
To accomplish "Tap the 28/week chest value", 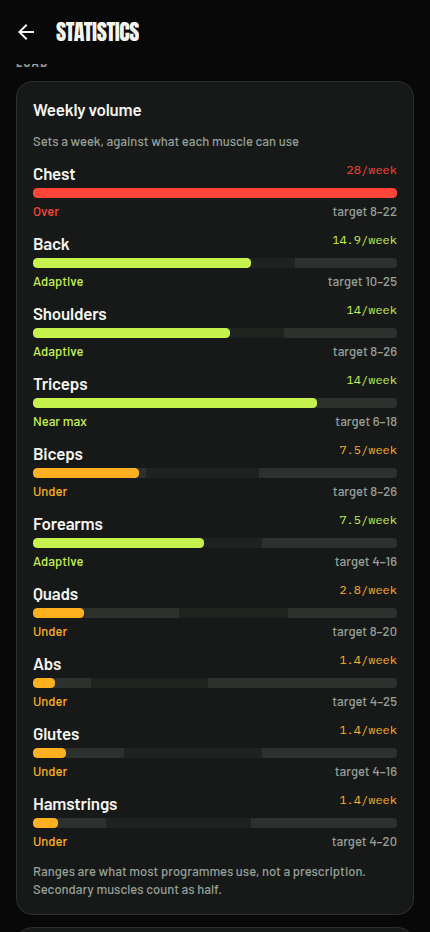I will click(372, 171).
